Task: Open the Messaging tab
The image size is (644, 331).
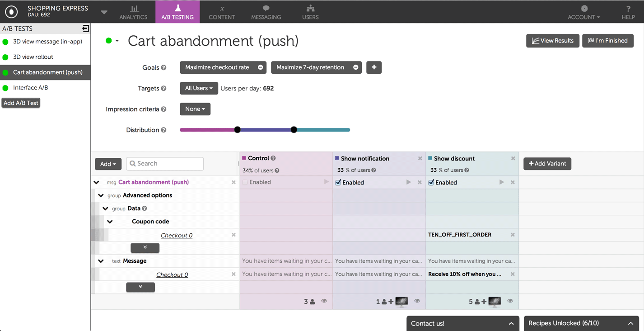Action: coord(266,12)
